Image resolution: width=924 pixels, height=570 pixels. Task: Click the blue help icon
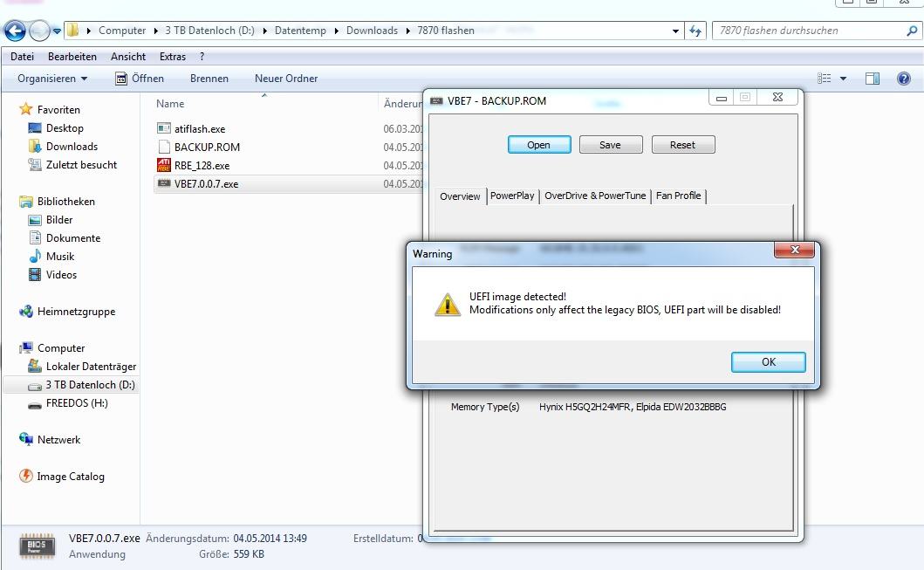903,79
